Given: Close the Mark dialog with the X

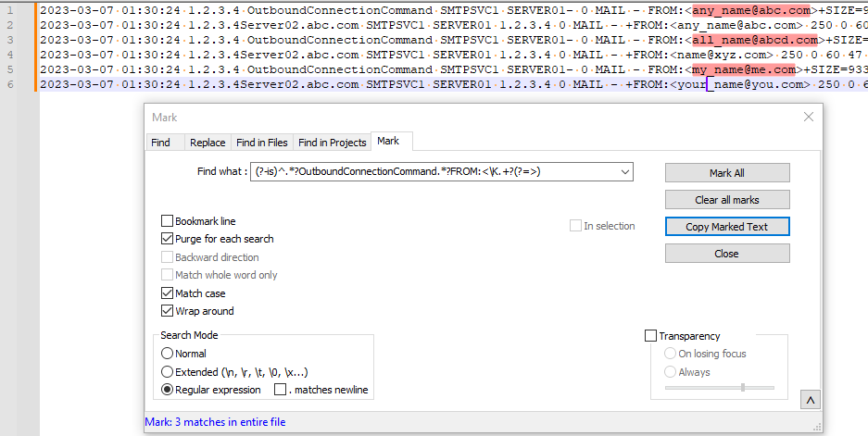Looking at the screenshot, I should [809, 117].
